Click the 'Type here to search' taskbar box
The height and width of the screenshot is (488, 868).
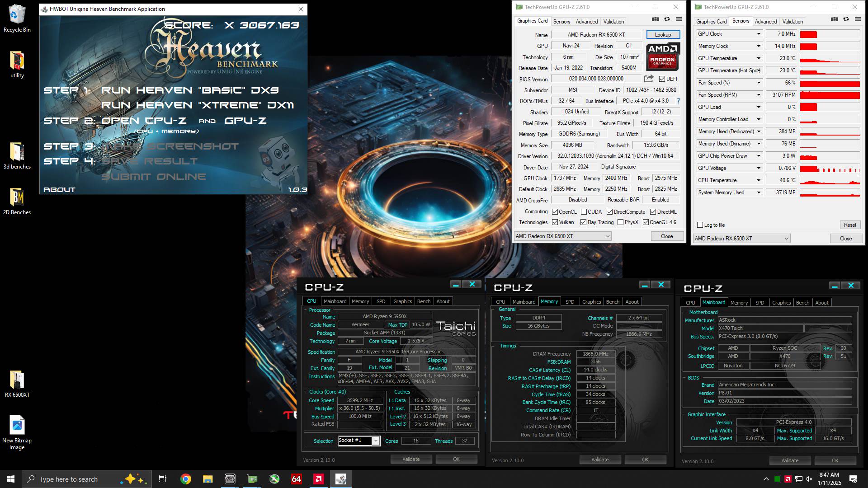pyautogui.click(x=87, y=479)
